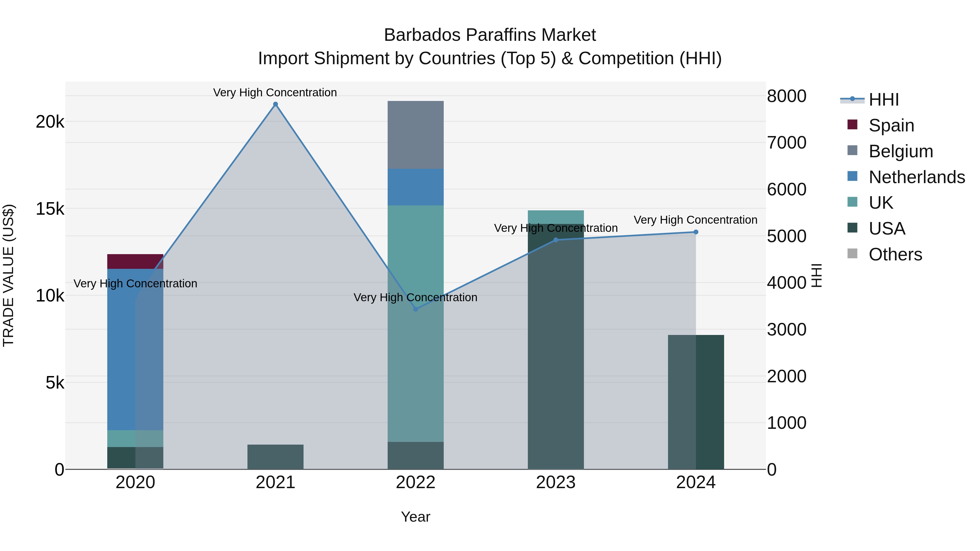Click the Spain bar segment in 2020
Image resolution: width=980 pixels, height=551 pixels.
[x=136, y=261]
